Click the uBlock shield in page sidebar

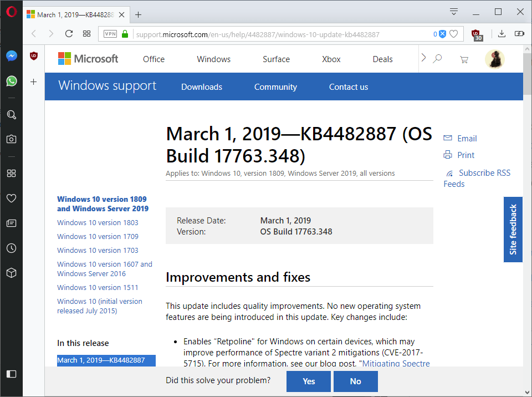pyautogui.click(x=34, y=56)
